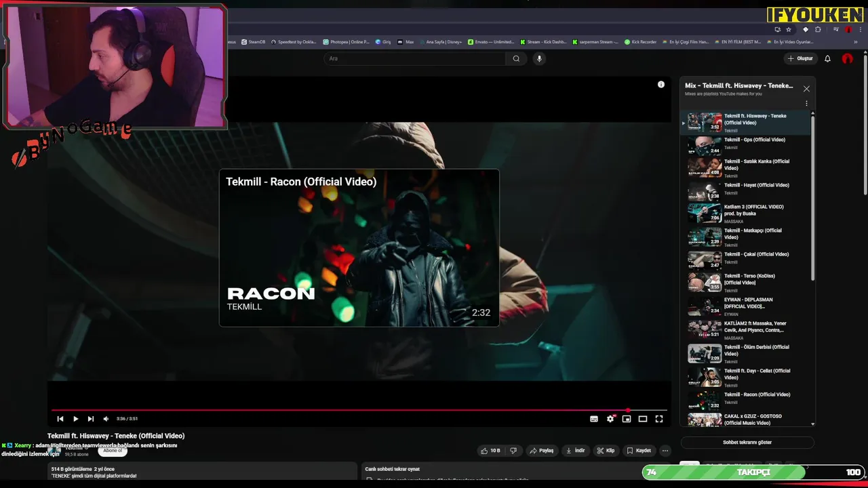Select Tekmill - Matkapçı in playlist
This screenshot has width=868, height=488.
tap(746, 238)
